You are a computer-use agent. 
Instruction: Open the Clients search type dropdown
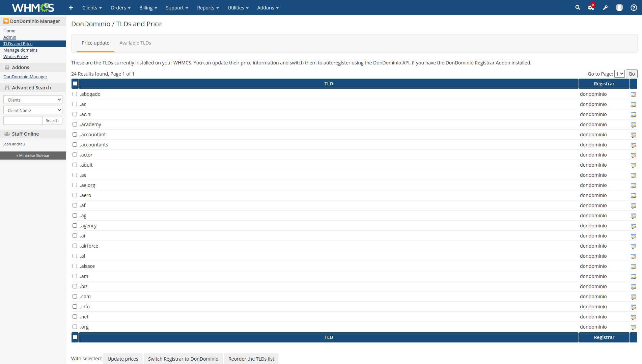[x=33, y=100]
